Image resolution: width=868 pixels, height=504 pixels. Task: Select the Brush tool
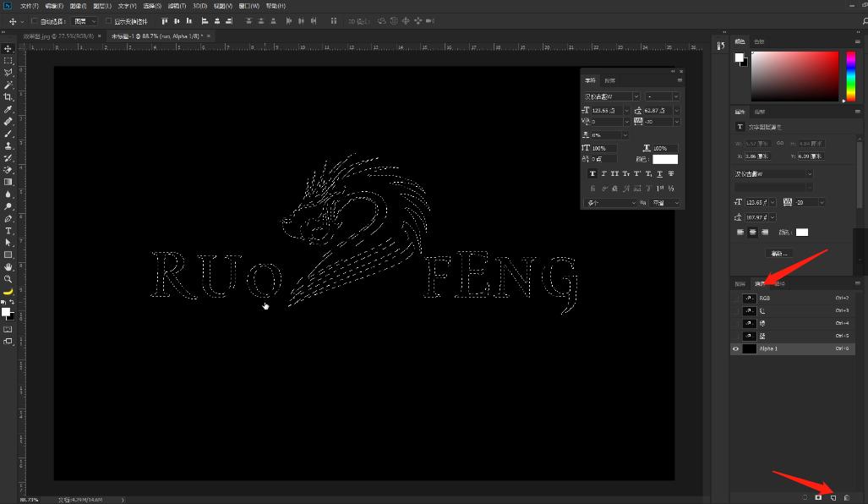[x=8, y=134]
